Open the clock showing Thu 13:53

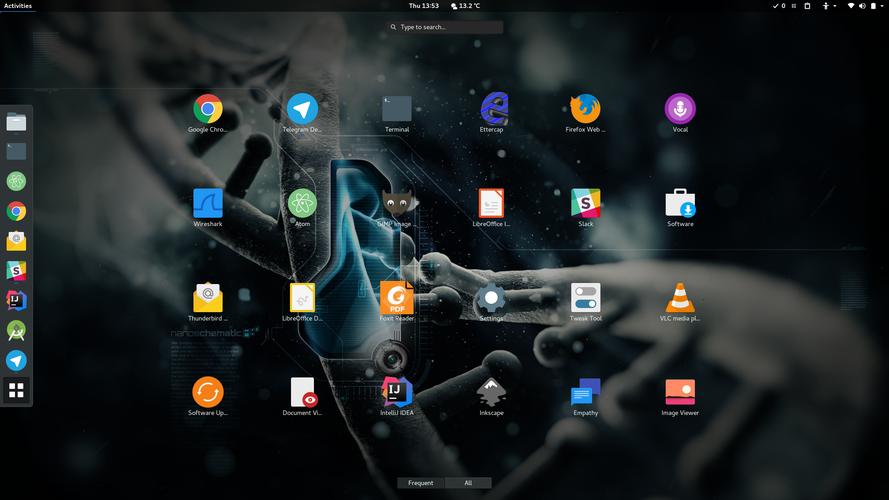point(424,6)
